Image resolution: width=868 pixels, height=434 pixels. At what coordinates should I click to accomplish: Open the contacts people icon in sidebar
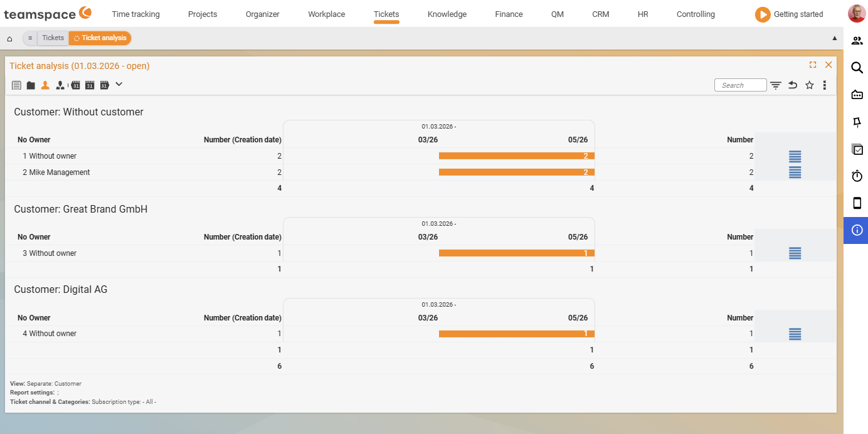[857, 41]
